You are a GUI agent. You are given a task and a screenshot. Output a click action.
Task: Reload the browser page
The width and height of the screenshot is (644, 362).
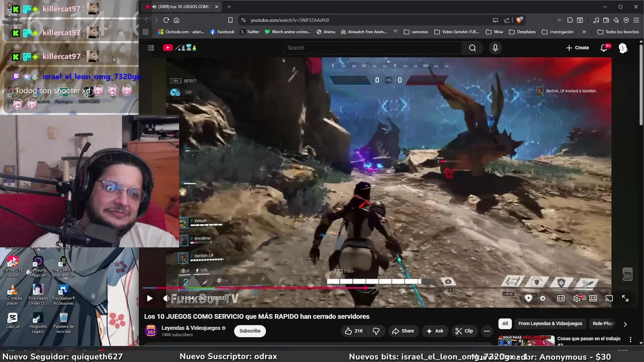pyautogui.click(x=166, y=20)
